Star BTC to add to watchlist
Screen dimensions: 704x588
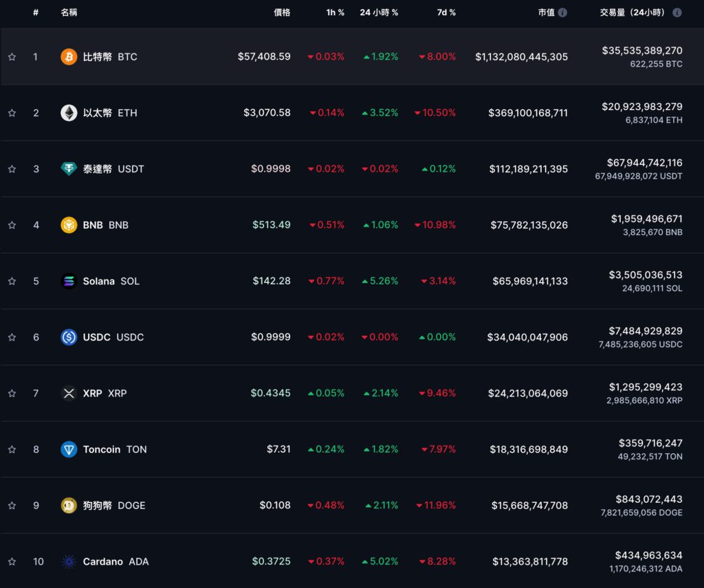pos(12,57)
